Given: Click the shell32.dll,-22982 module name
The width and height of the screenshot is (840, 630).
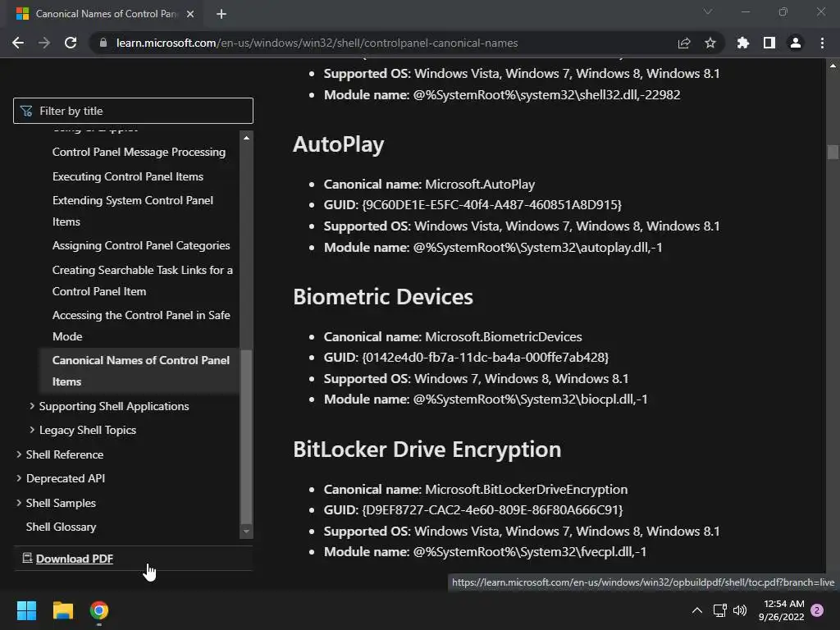Looking at the screenshot, I should [546, 95].
